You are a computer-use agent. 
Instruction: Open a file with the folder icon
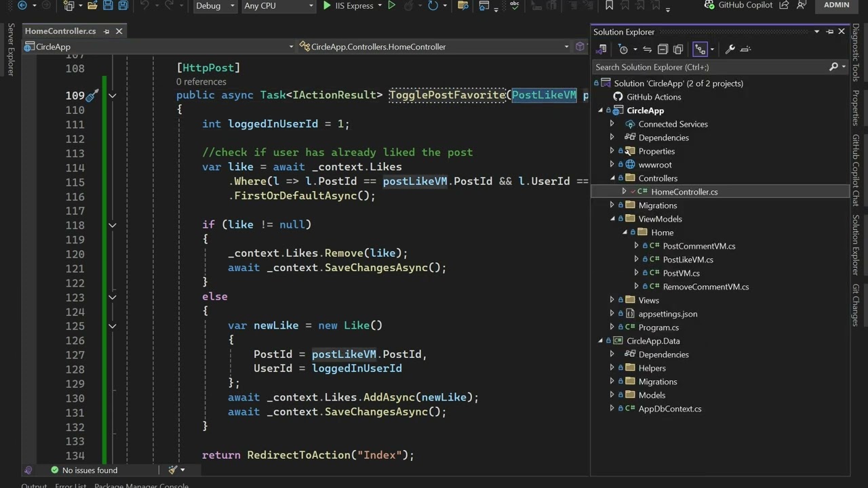pos(92,5)
